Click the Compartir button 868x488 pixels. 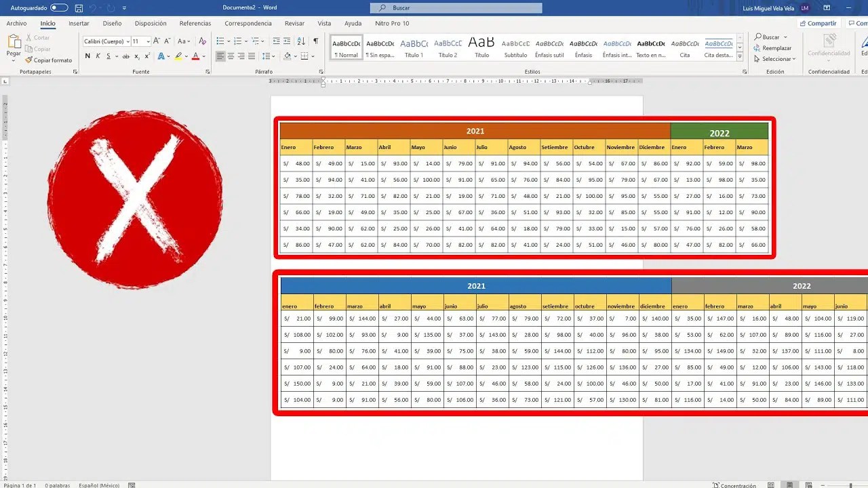818,23
